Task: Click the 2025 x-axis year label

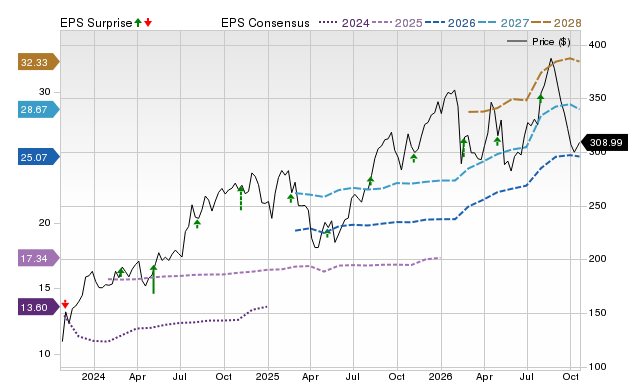Action: click(268, 376)
